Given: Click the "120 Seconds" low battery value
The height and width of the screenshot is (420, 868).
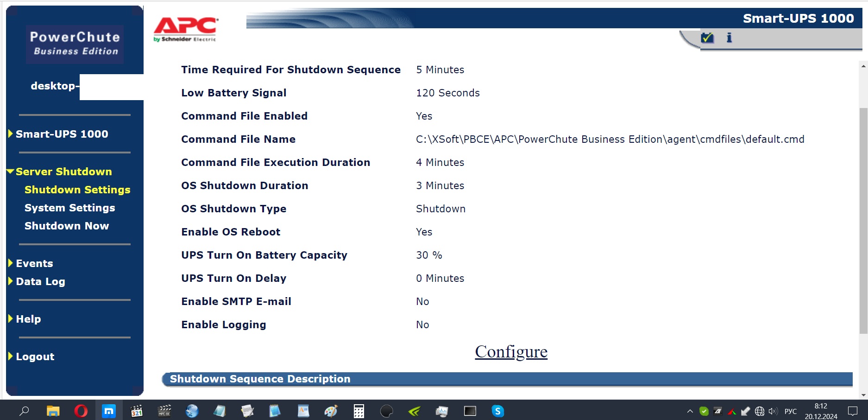Looking at the screenshot, I should (x=448, y=93).
